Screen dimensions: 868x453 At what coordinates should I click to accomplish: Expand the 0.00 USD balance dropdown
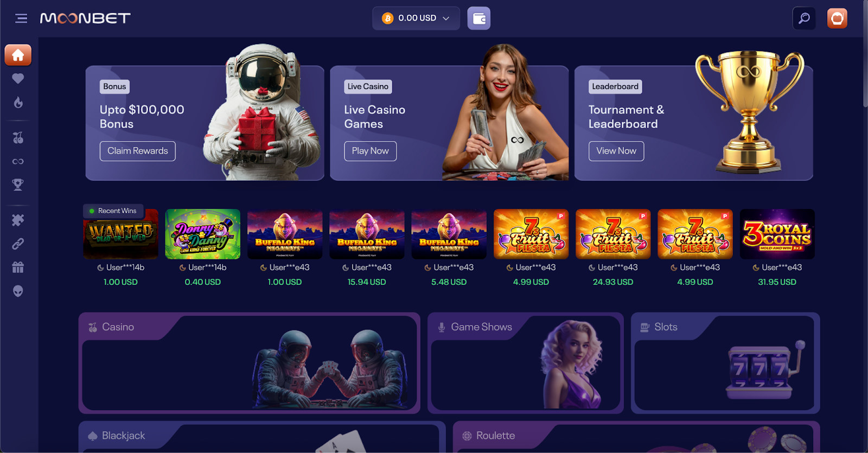416,18
